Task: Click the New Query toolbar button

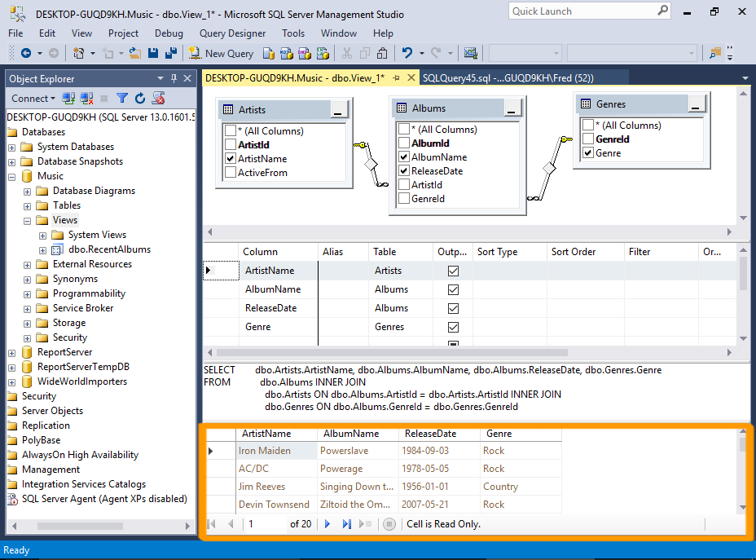Action: pos(221,53)
